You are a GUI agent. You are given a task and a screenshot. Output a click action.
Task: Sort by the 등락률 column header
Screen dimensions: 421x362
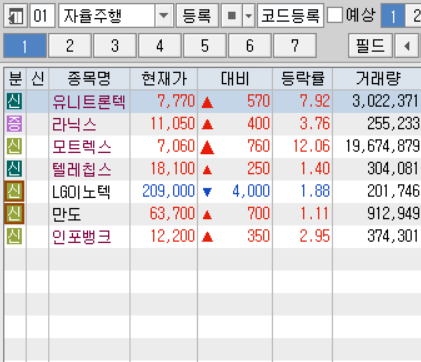coord(302,79)
